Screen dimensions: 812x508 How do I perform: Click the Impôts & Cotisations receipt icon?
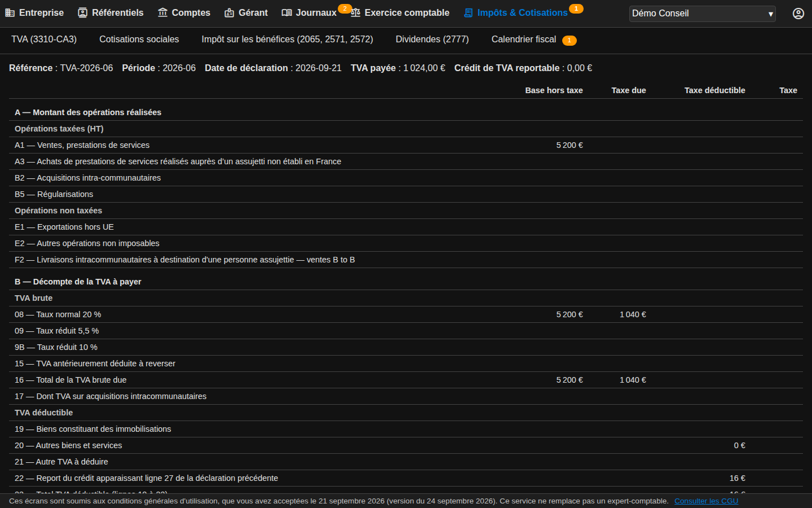click(x=468, y=13)
